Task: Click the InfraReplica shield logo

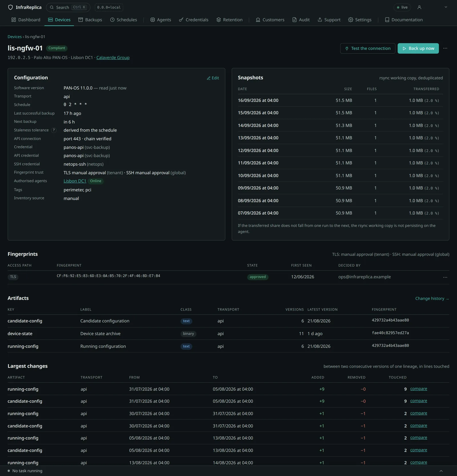Action: coord(10,7)
